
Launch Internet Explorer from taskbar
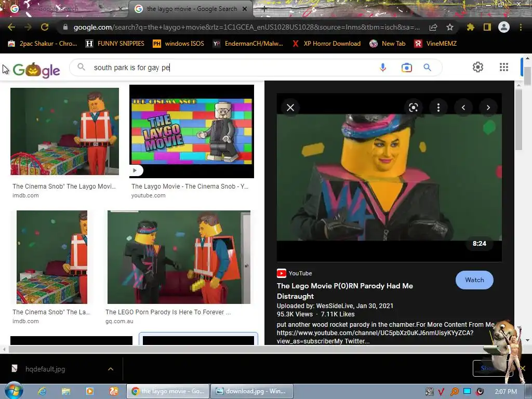click(42, 391)
